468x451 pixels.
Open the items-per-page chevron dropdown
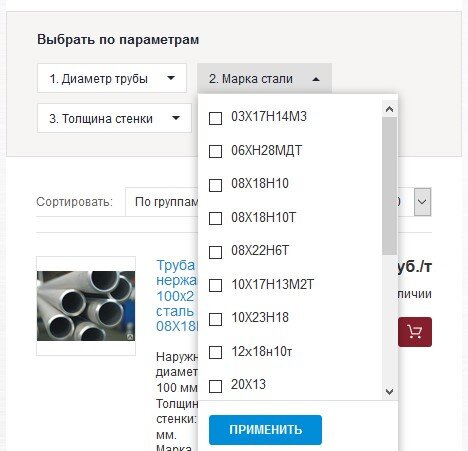[422, 202]
